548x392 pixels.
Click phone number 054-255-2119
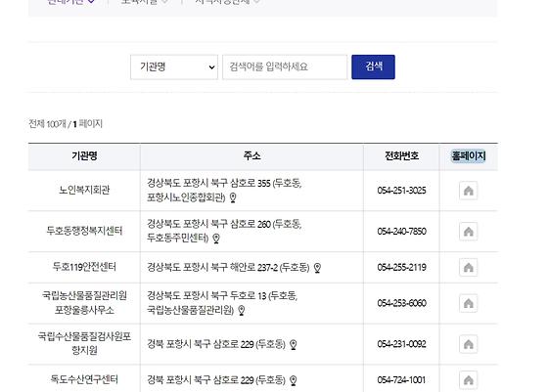click(401, 268)
